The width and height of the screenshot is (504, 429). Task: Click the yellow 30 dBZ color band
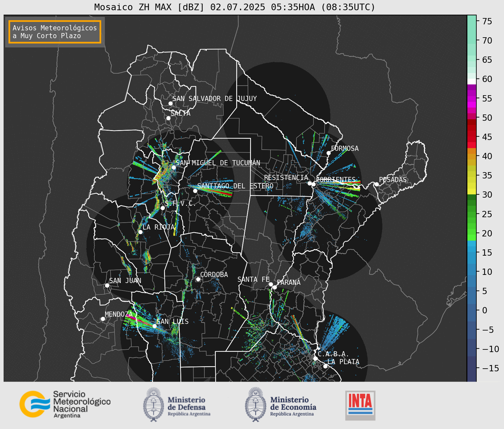pos(472,191)
